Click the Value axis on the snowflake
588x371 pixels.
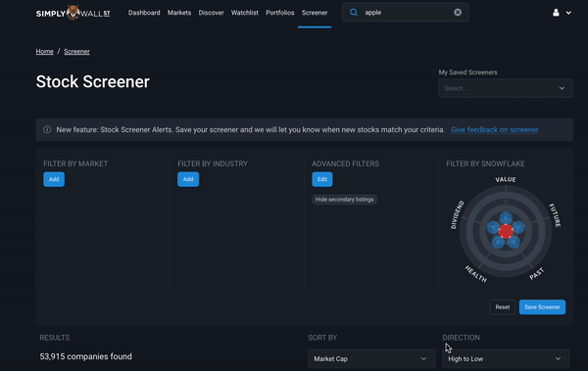pos(506,179)
